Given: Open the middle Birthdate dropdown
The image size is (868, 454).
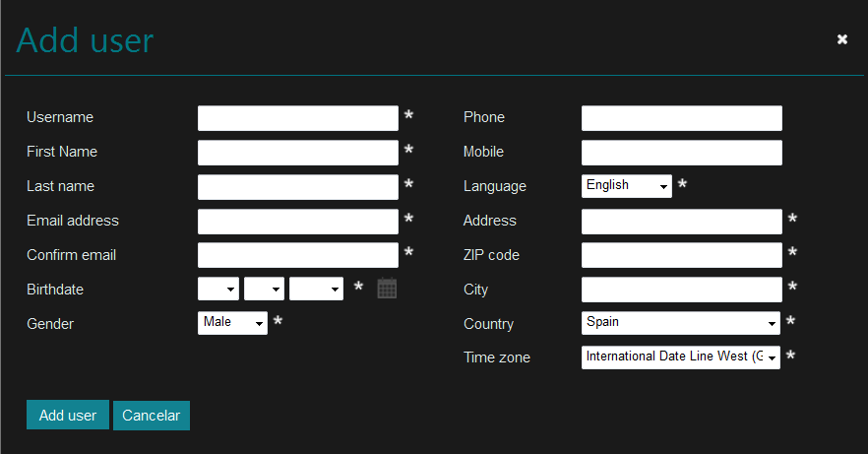Looking at the screenshot, I should (x=264, y=289).
